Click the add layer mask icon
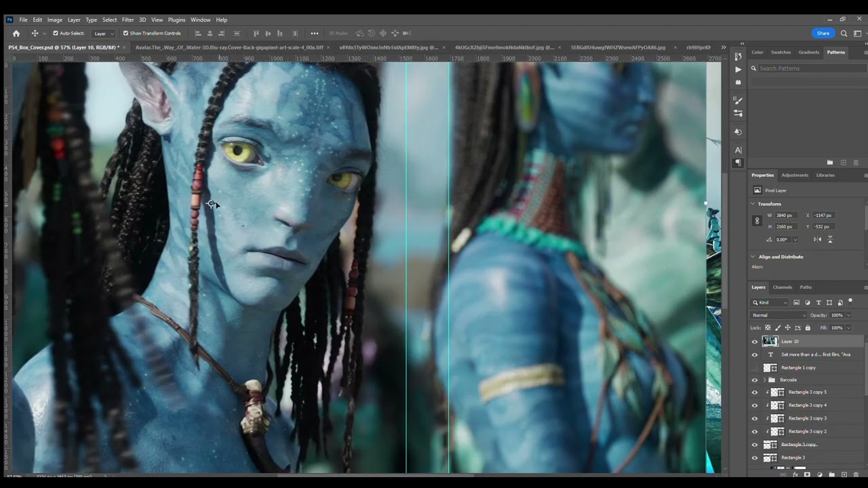The image size is (868, 488). tap(807, 474)
